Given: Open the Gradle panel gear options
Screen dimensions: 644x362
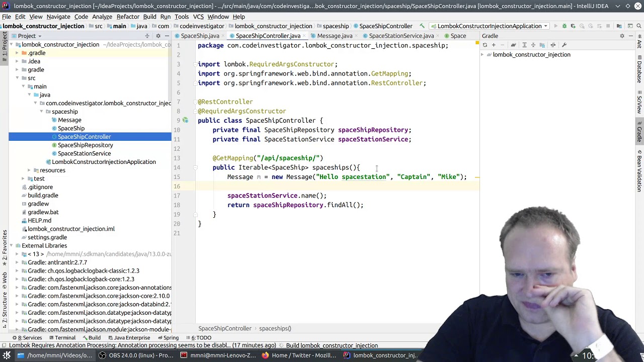Looking at the screenshot, I should click(622, 36).
